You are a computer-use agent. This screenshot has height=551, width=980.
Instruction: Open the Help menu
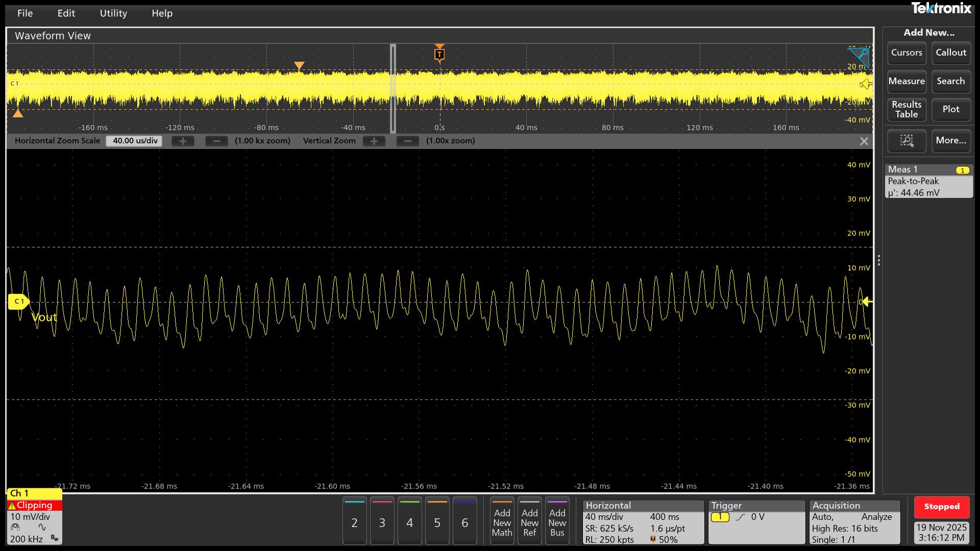162,13
